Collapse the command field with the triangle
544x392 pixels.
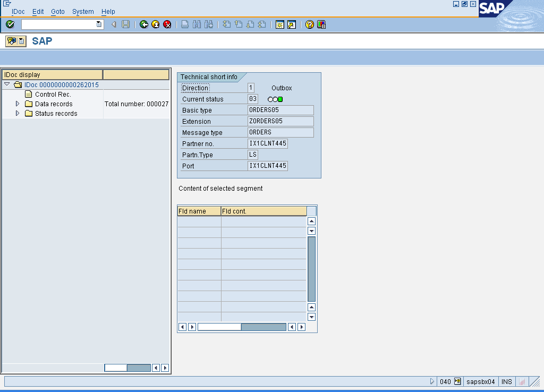point(114,24)
